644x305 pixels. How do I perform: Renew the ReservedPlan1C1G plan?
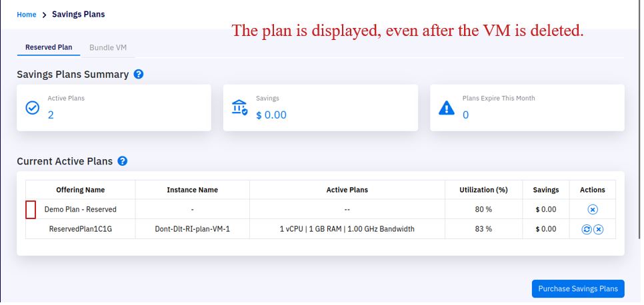pyautogui.click(x=587, y=230)
